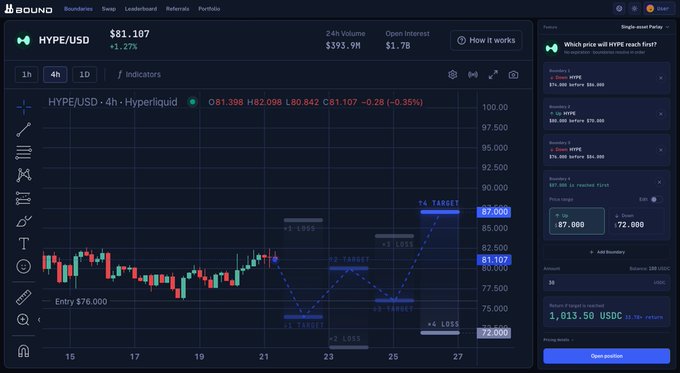Switch chart to 1h timeframe
Screen dimensions: 680x373
point(26,75)
